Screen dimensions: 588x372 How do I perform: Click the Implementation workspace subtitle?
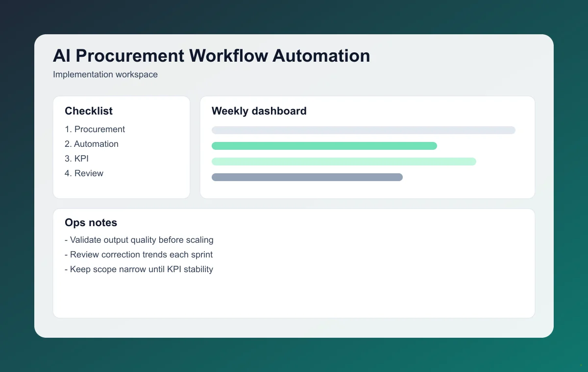pos(105,74)
